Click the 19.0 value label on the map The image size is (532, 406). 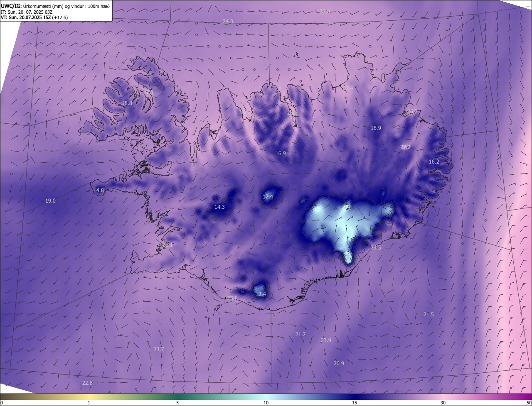[50, 201]
